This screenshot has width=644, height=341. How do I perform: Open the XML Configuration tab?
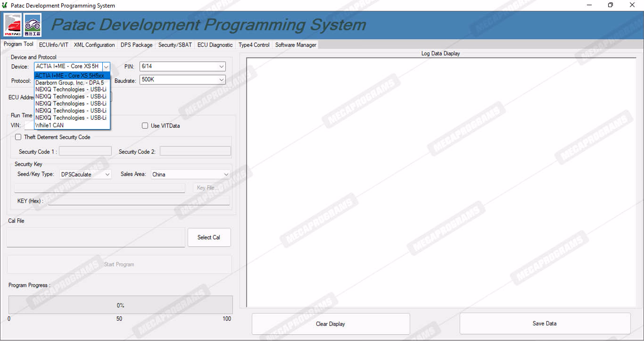tap(94, 45)
